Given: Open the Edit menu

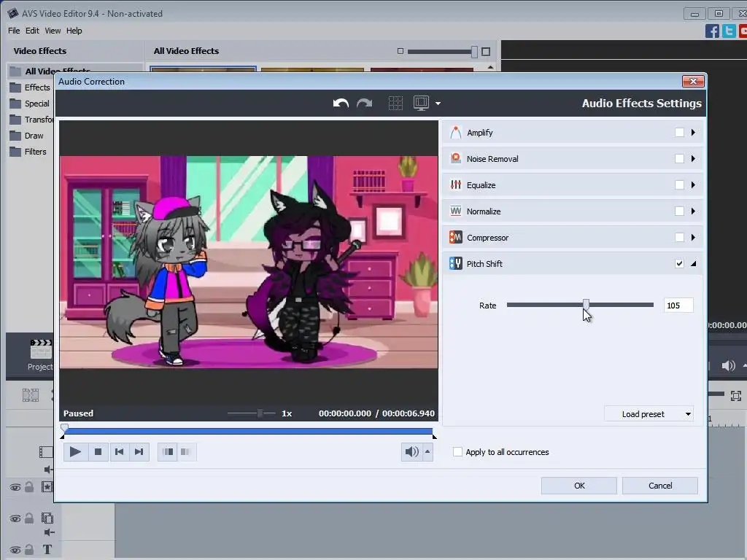Looking at the screenshot, I should click(32, 31).
